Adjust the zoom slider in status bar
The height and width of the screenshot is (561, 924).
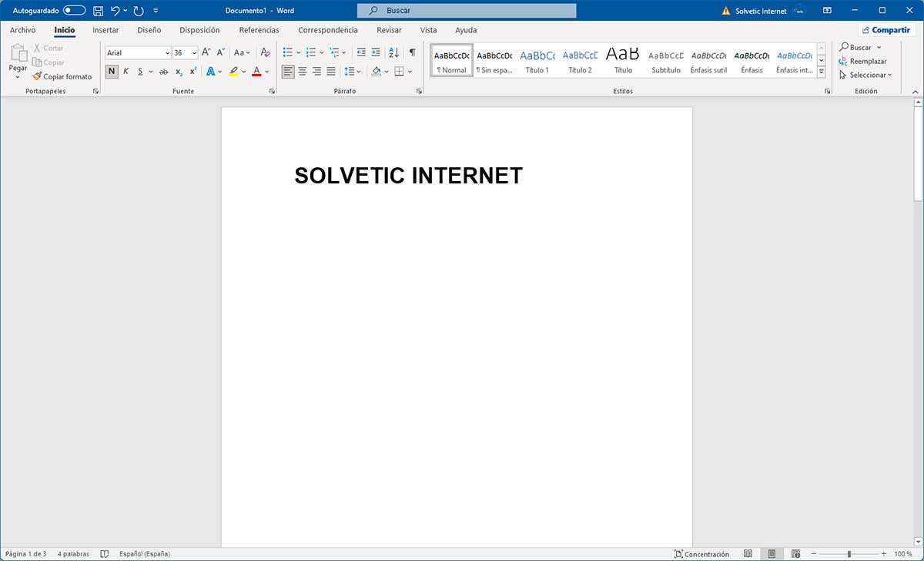click(x=849, y=553)
